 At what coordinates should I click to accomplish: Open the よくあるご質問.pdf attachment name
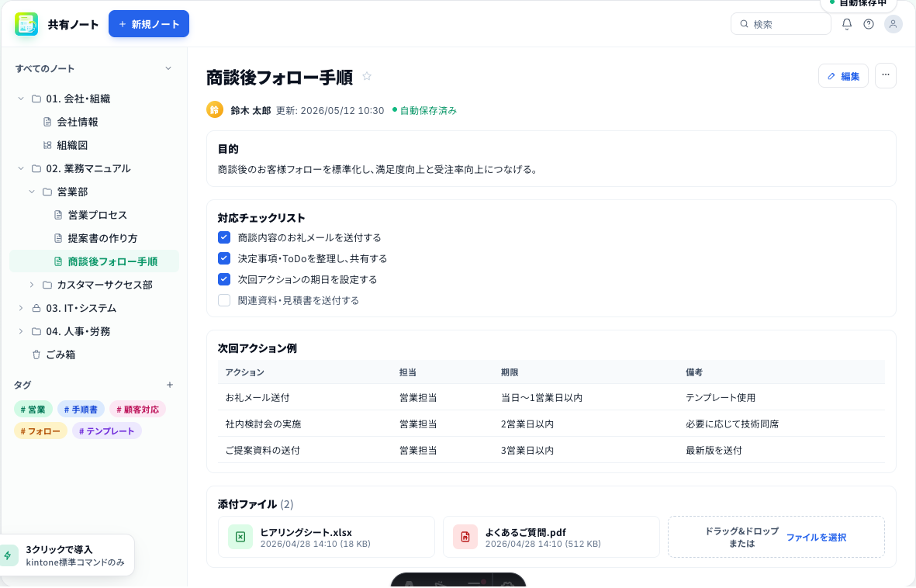(526, 532)
